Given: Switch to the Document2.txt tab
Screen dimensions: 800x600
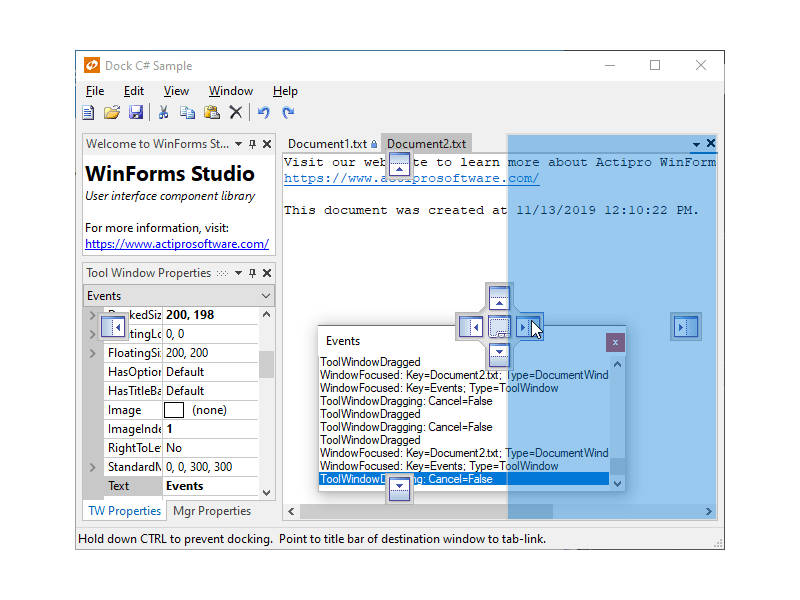Looking at the screenshot, I should [x=427, y=144].
